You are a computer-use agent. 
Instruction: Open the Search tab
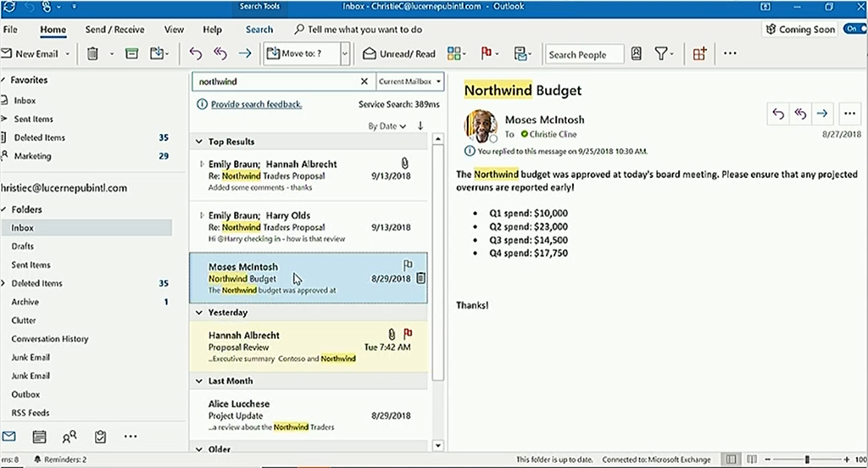[259, 30]
